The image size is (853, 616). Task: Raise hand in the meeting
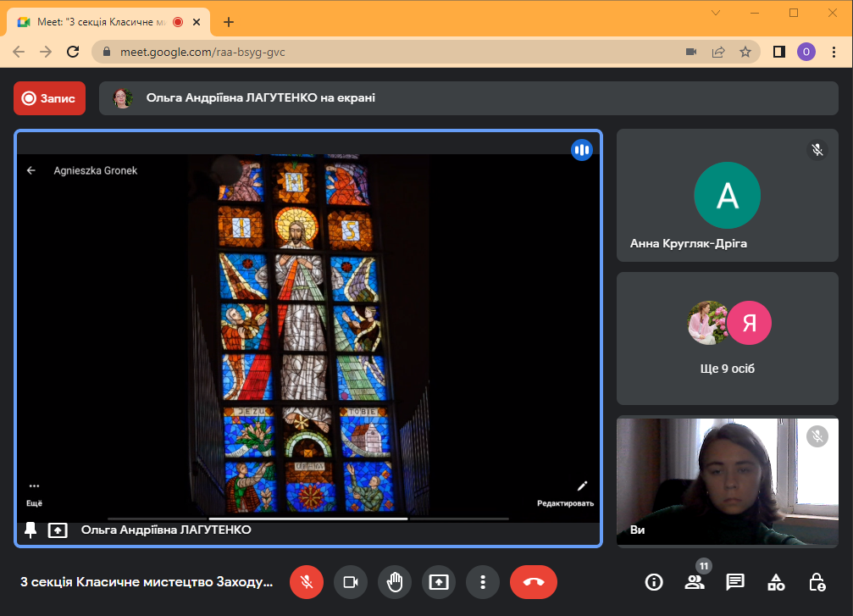(395, 582)
